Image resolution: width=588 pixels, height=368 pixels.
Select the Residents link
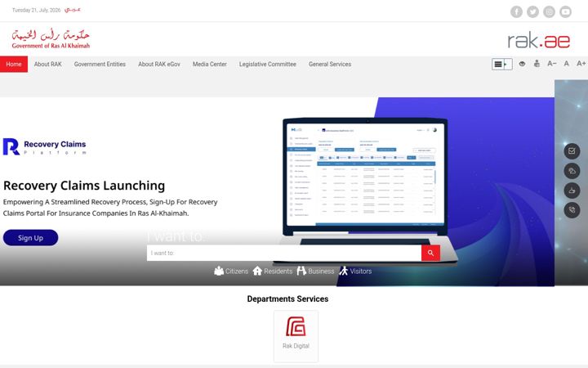pos(278,272)
